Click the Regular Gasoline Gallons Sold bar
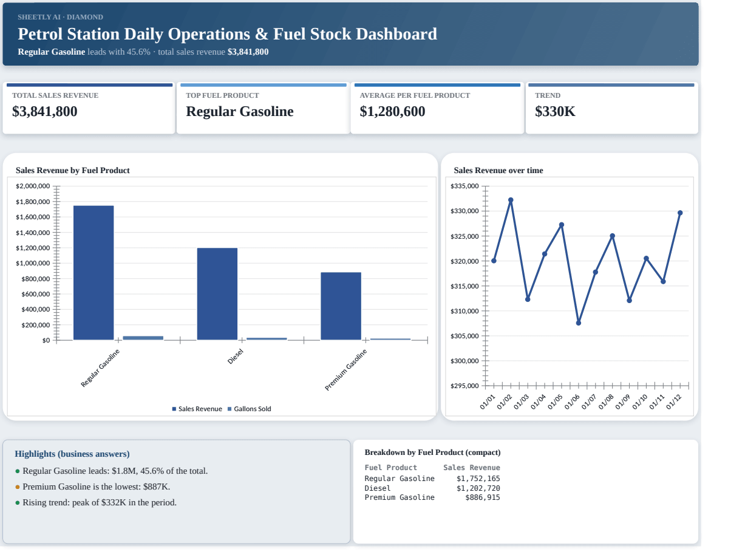This screenshot has height=560, width=745. coord(143,338)
